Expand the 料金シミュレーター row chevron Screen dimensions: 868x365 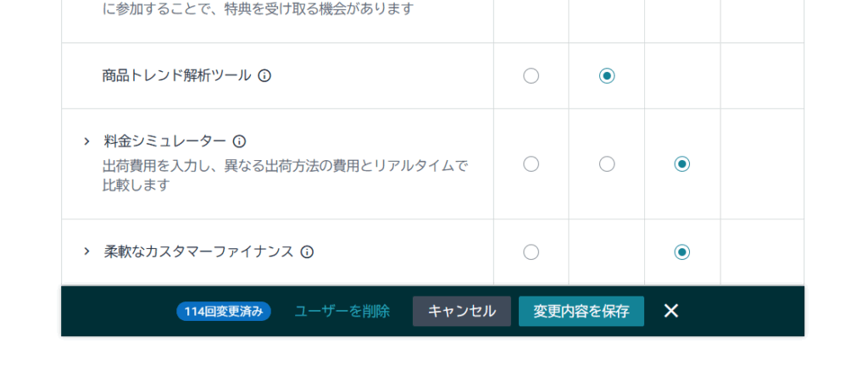click(86, 141)
